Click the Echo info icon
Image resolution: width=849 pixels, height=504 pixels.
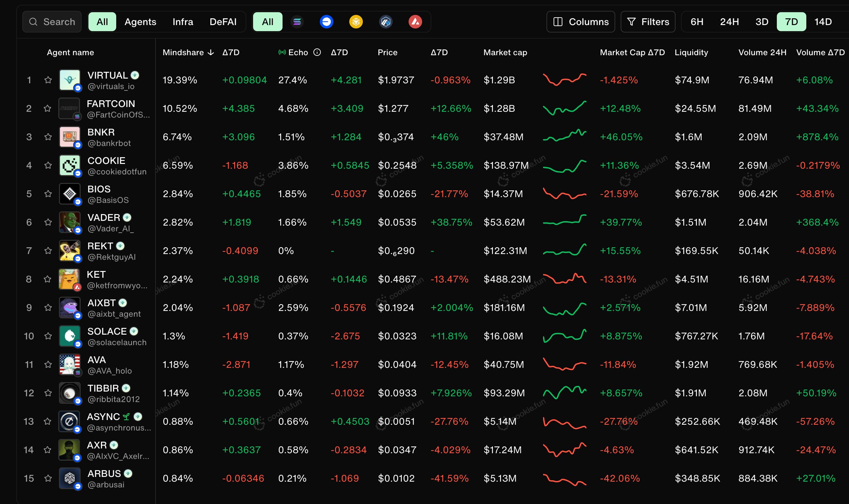(317, 52)
